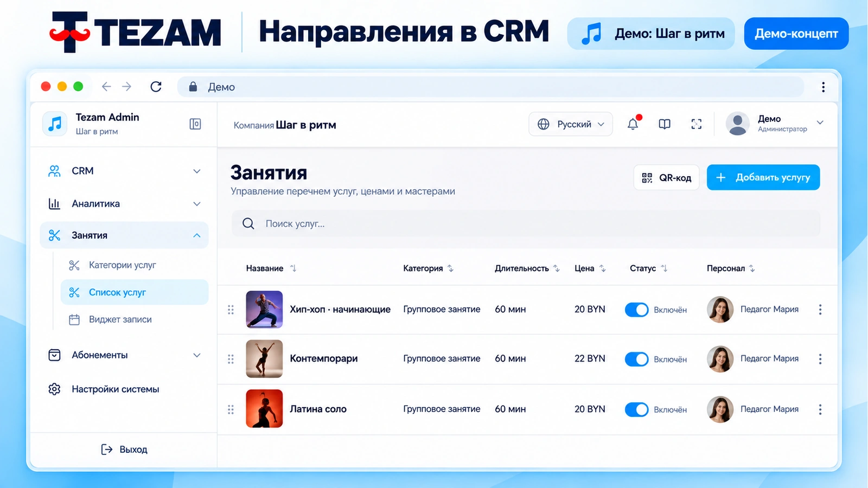Reload the page in browser bar
This screenshot has width=868, height=488.
tap(156, 87)
